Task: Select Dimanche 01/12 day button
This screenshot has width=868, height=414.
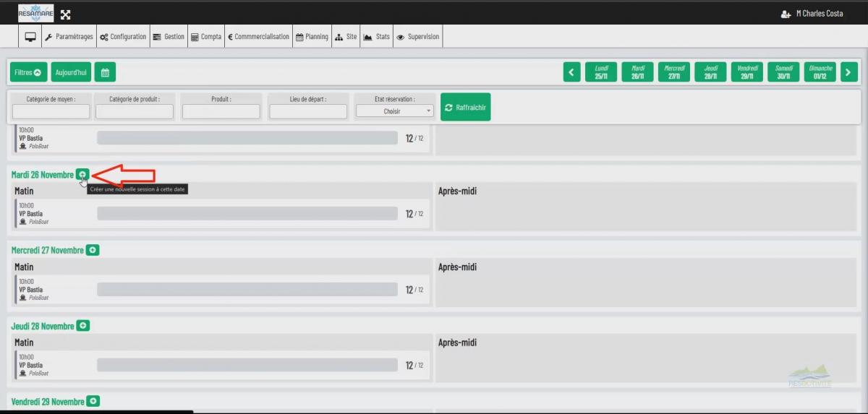Action: click(x=820, y=72)
